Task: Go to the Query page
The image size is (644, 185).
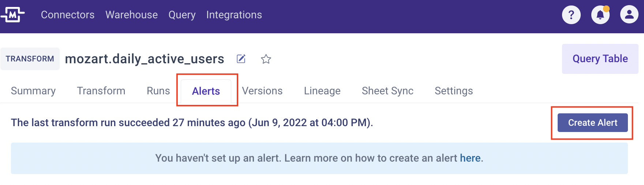Action: coord(182,15)
